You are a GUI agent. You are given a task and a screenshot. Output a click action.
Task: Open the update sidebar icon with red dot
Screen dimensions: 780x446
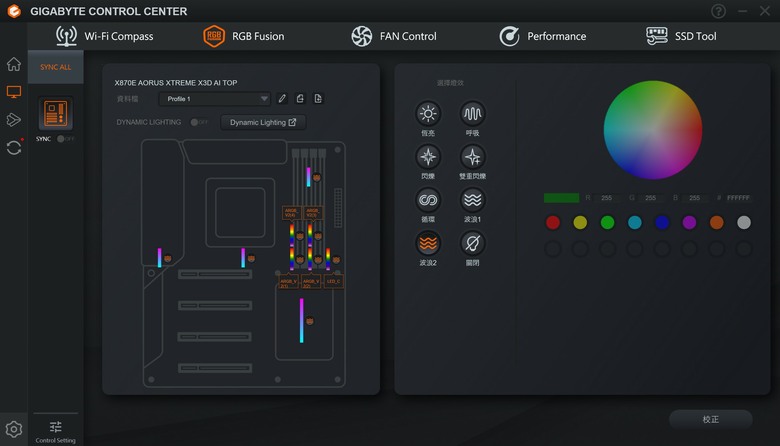[x=14, y=148]
